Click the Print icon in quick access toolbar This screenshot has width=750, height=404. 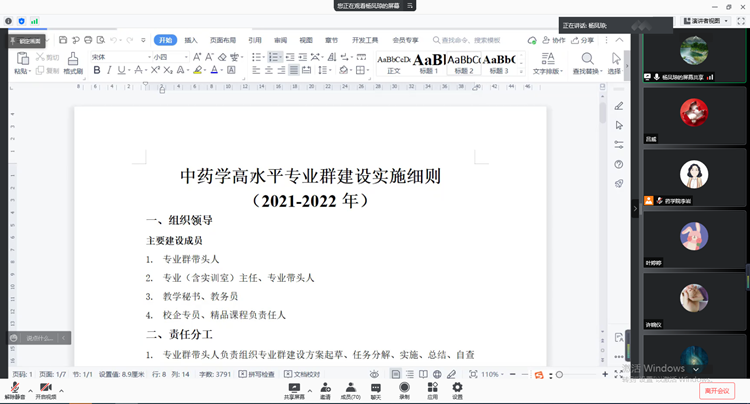click(x=88, y=40)
